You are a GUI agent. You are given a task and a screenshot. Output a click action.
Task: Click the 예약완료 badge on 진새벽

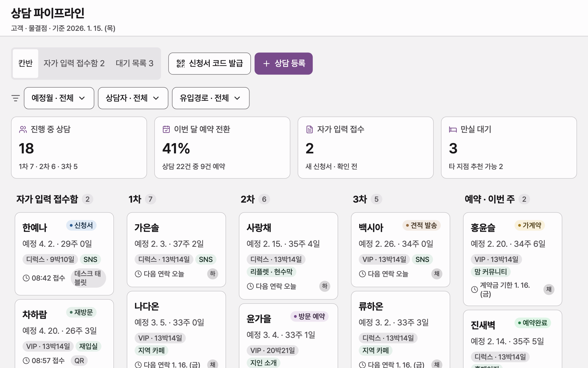tap(533, 323)
